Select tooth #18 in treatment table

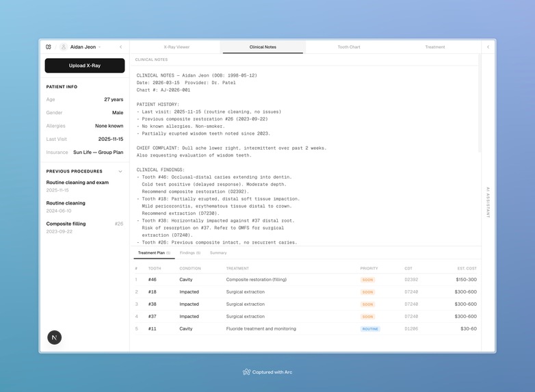(152, 291)
